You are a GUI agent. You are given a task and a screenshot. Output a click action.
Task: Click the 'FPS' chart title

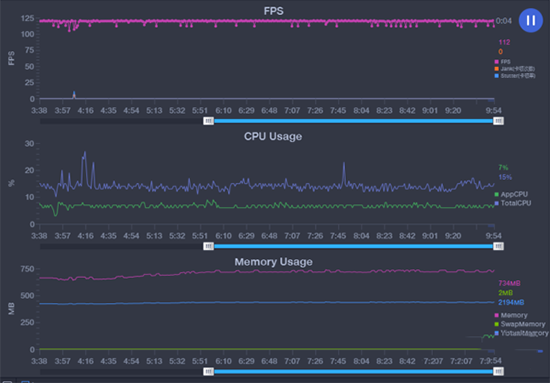point(274,11)
